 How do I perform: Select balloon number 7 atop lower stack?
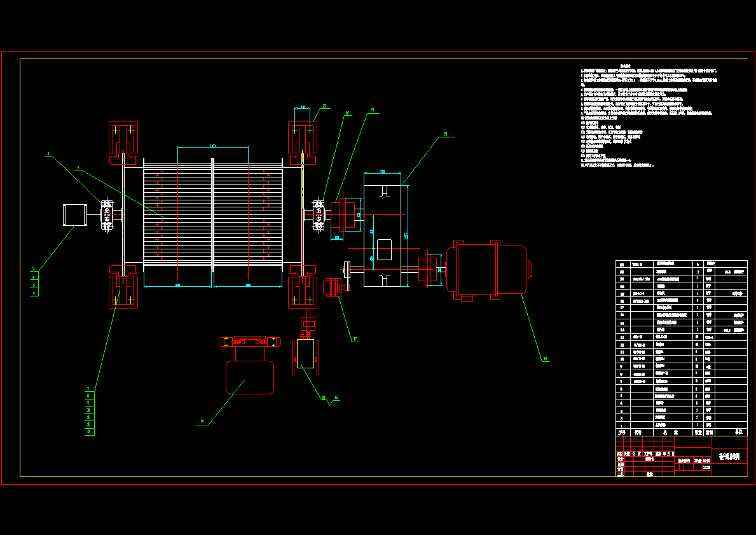89,389
